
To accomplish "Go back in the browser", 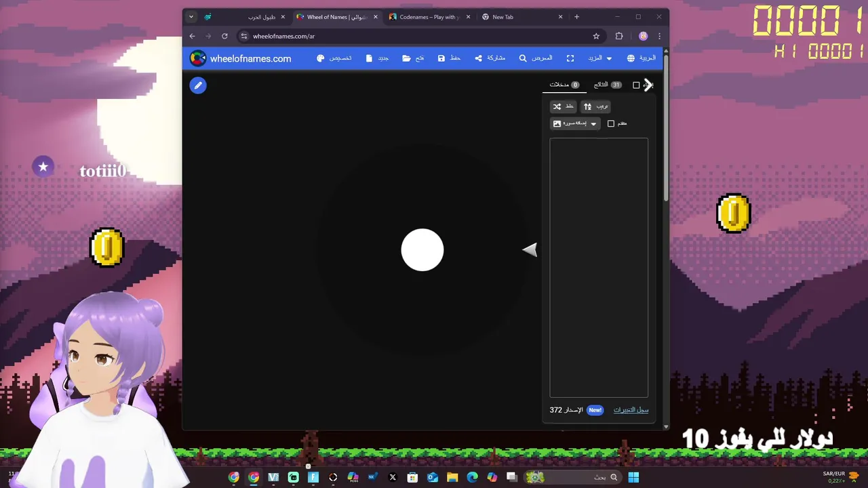I will (193, 36).
